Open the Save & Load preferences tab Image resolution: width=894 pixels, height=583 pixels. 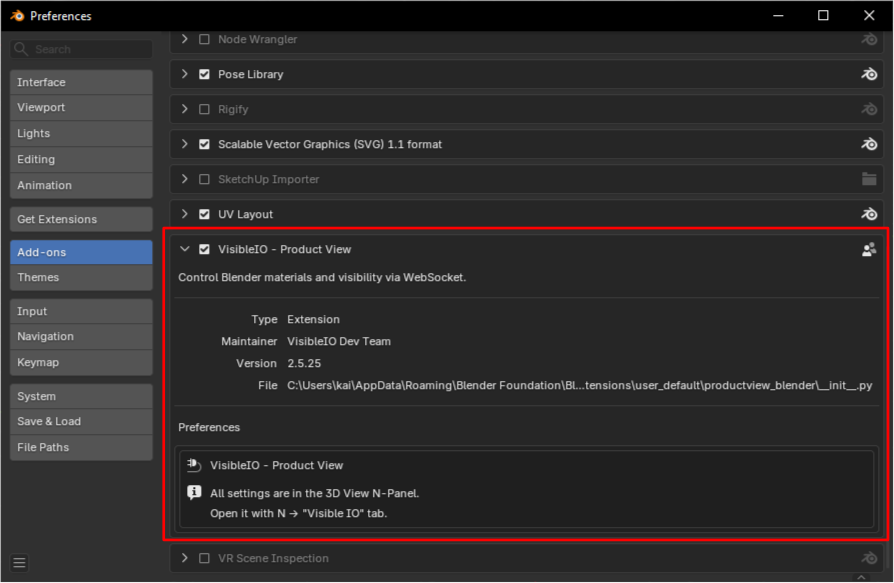click(81, 422)
